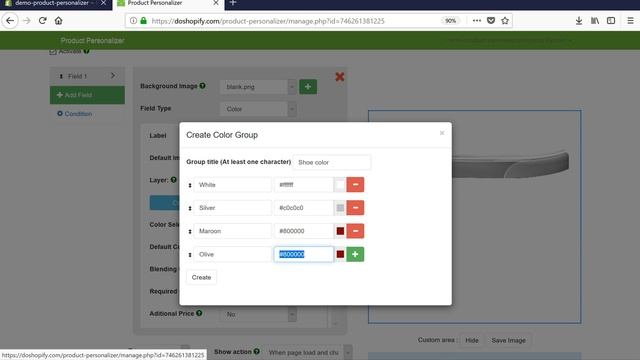Click the Pocket save icon

click(x=491, y=20)
